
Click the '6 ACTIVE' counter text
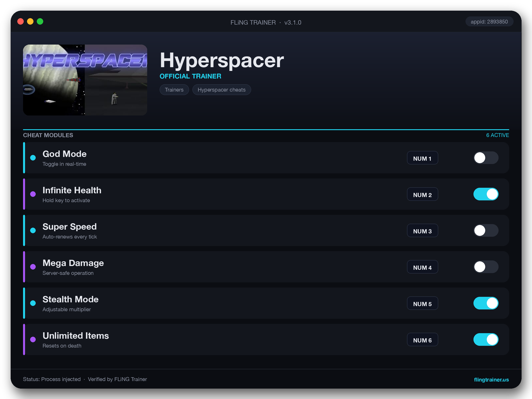tap(497, 135)
